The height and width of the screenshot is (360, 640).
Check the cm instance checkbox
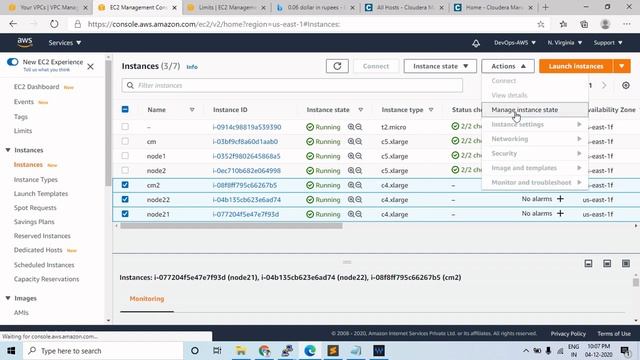[125, 141]
